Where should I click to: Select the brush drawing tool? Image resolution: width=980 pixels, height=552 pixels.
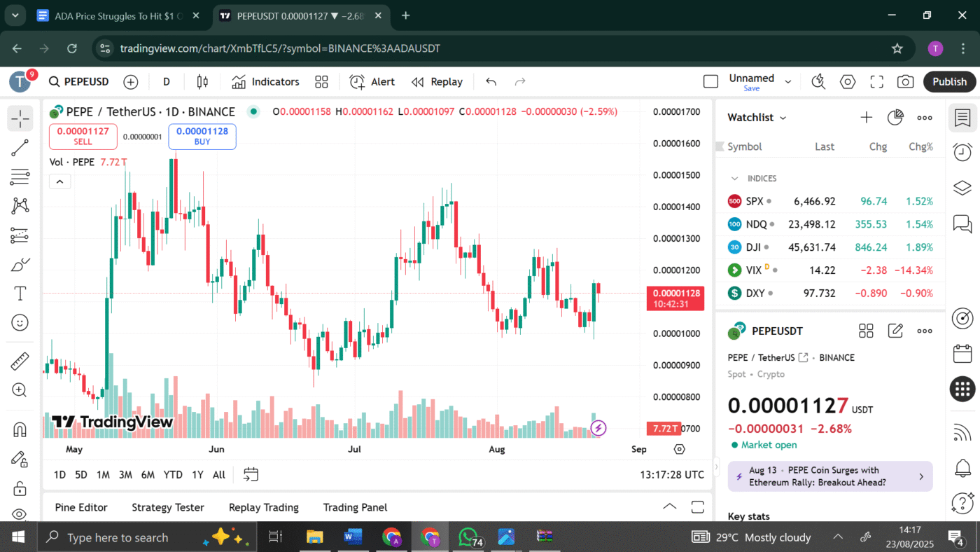click(x=20, y=265)
